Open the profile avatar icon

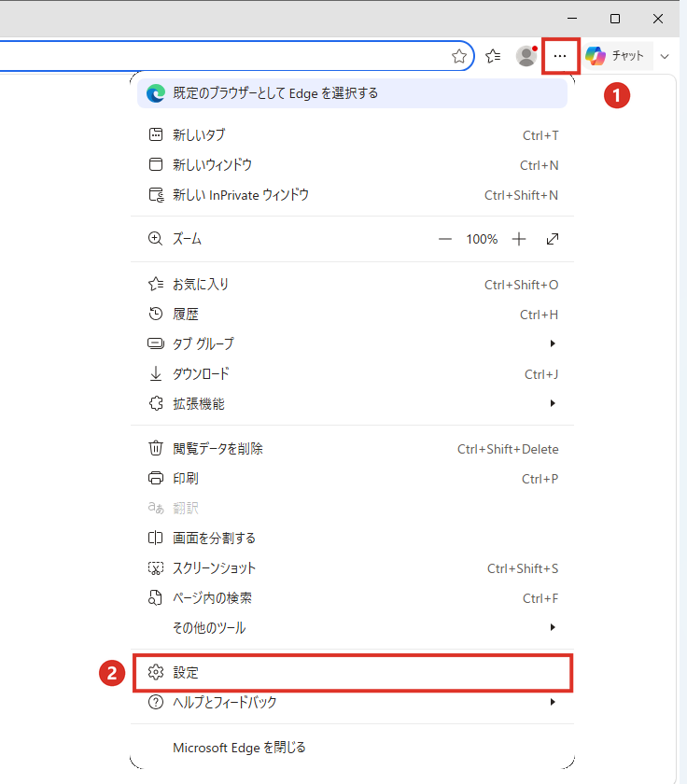coord(526,56)
